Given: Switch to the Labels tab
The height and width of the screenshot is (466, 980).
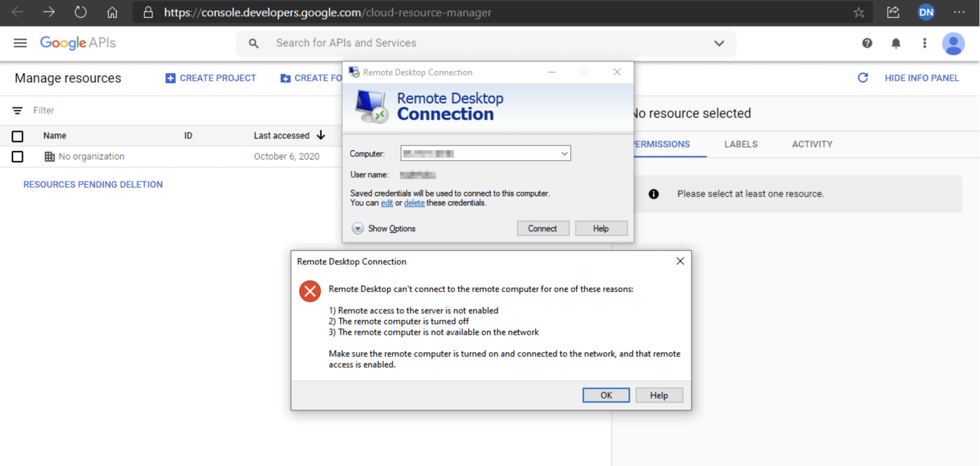Looking at the screenshot, I should [x=741, y=144].
